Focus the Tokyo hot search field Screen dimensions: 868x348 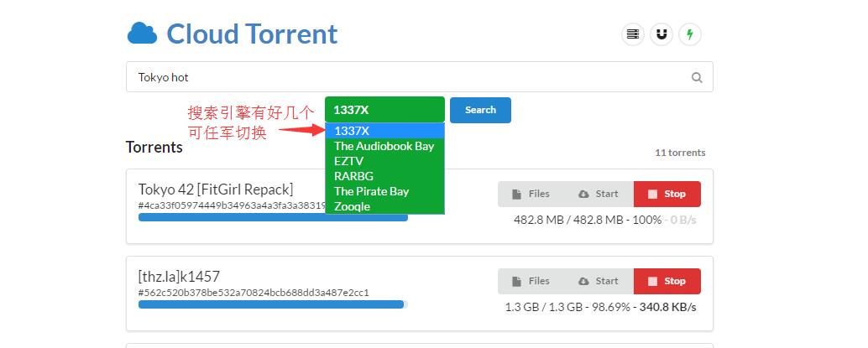[403, 77]
